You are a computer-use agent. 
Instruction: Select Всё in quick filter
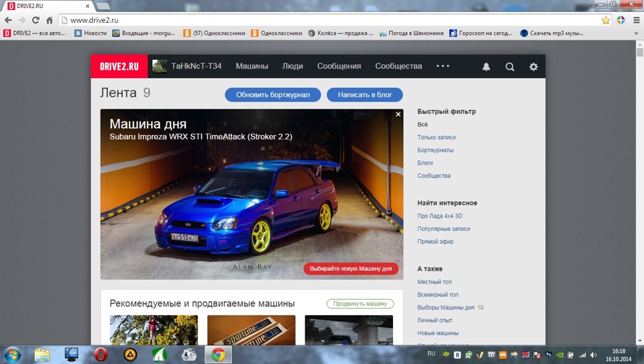[423, 125]
